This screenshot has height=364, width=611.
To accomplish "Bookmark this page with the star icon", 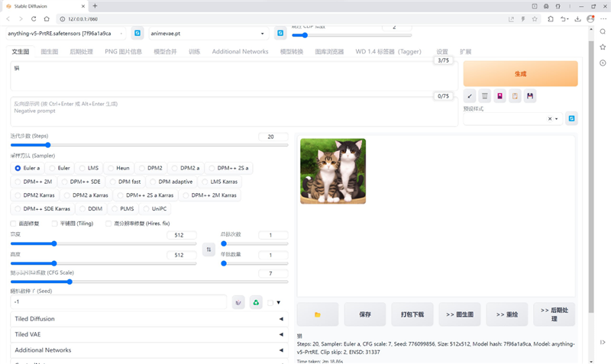I will 535,18.
